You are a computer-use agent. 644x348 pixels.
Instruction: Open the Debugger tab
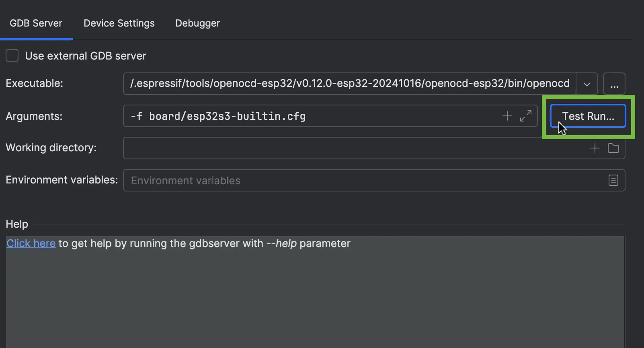197,23
